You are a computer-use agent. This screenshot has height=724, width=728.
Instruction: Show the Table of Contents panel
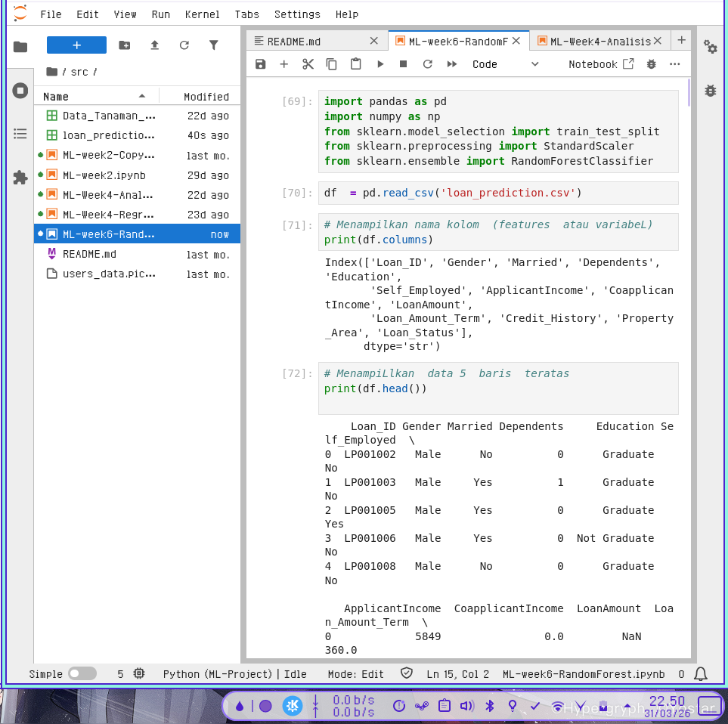pos(20,134)
